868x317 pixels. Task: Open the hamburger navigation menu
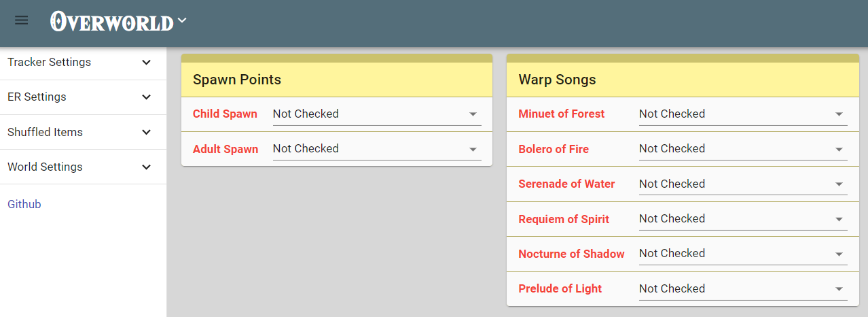coord(22,20)
